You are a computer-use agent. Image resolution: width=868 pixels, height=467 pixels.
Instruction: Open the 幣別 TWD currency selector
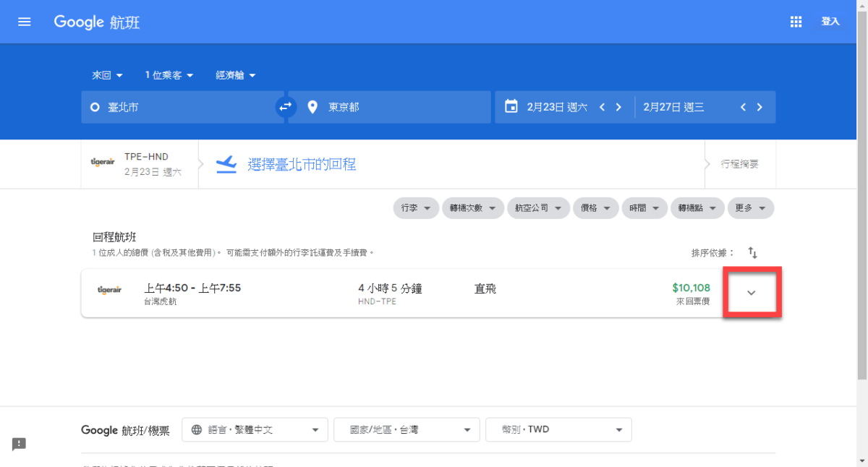click(x=558, y=429)
